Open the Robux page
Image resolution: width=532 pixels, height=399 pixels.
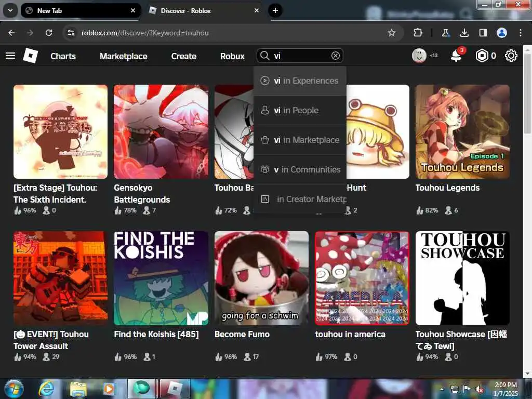(232, 56)
